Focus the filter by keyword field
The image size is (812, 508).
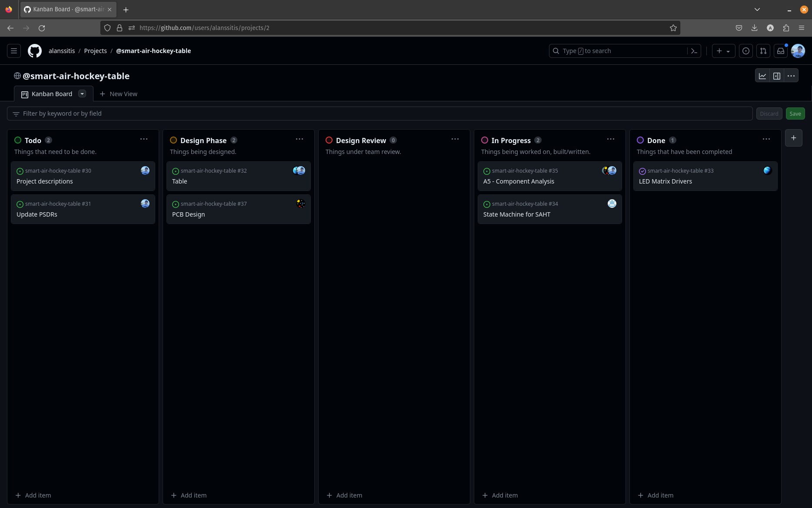(x=380, y=114)
